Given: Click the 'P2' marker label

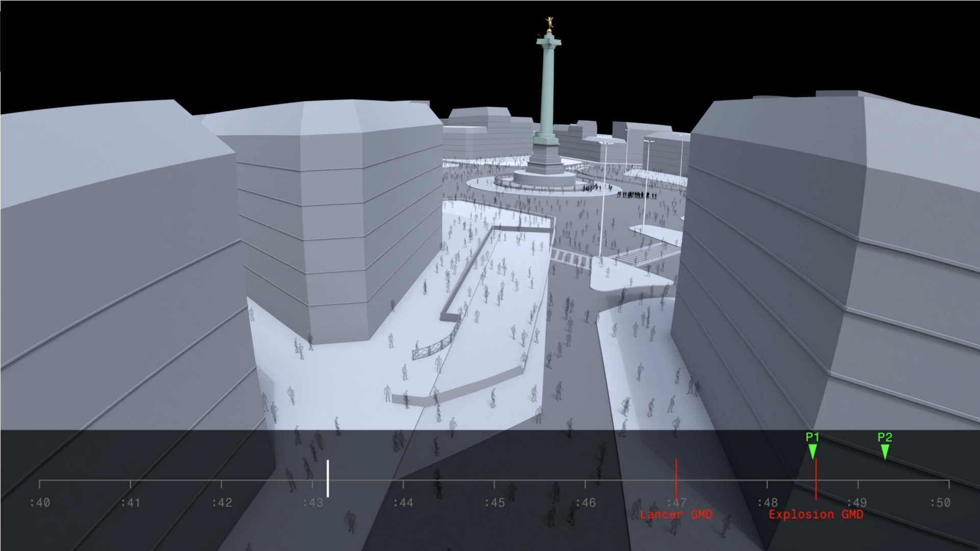Looking at the screenshot, I should tap(885, 437).
